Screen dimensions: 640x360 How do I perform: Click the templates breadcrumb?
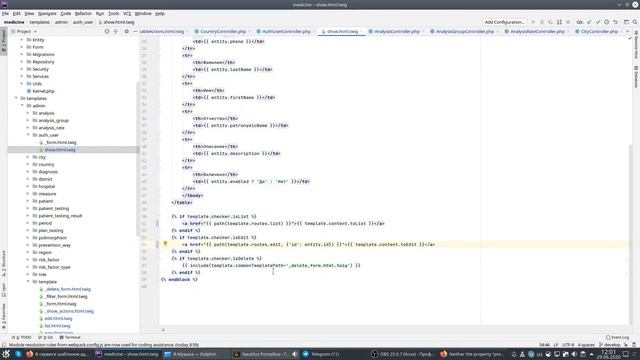pos(40,22)
